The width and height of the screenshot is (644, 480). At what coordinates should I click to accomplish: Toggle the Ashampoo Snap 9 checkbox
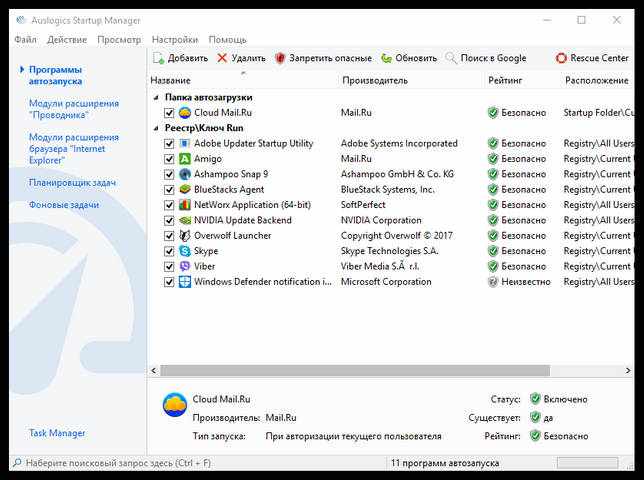[x=169, y=175]
